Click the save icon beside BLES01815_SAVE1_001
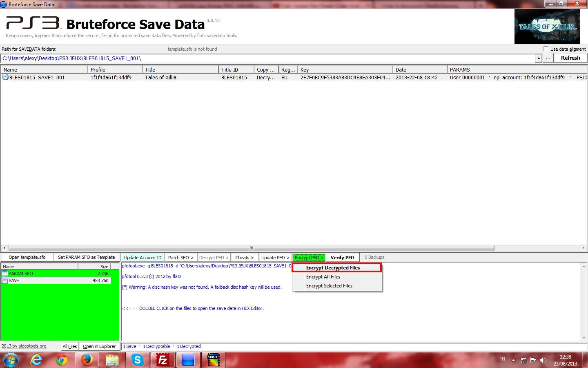 (5, 77)
